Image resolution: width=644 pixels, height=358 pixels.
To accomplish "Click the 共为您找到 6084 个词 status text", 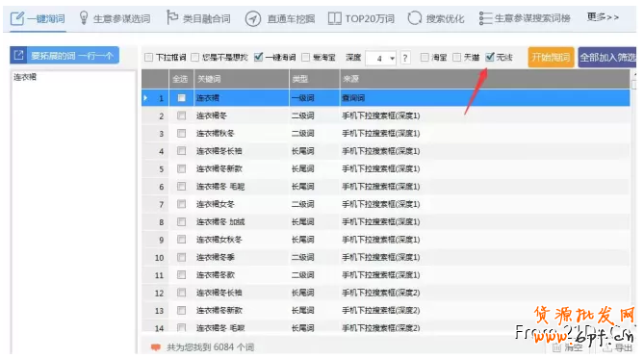I will (210, 347).
